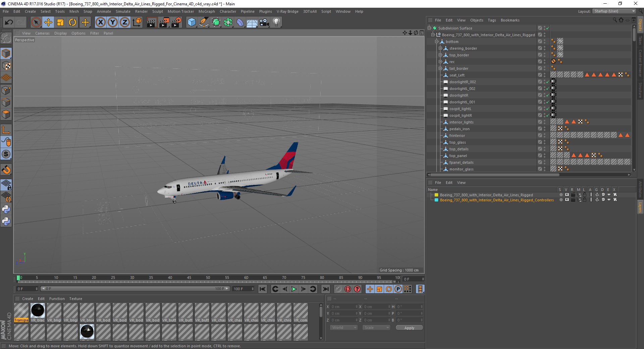Toggle view visibility for the Rigged_Controllers layer
Screen dimensions: 644x349
(x=567, y=200)
